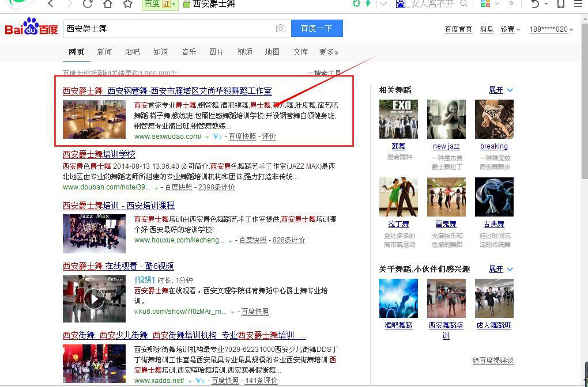
Task: Open 古典舞 related dance link
Action: (x=494, y=224)
